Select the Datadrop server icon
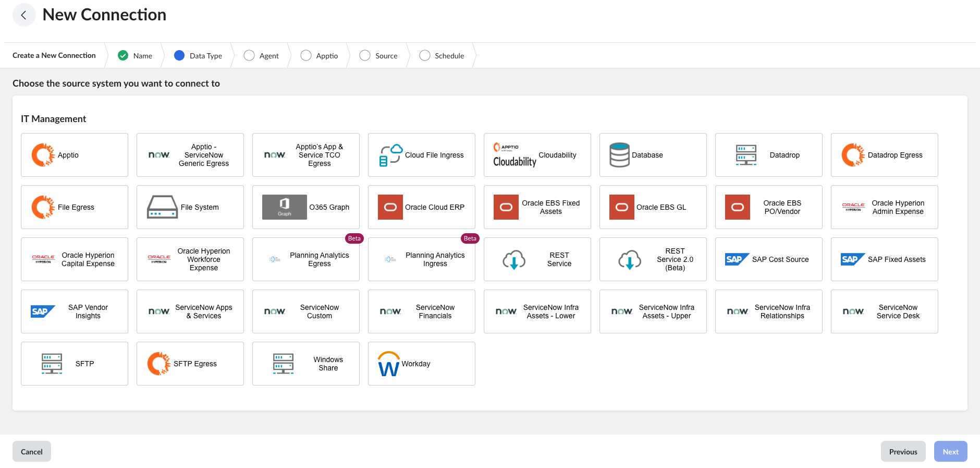 746,155
